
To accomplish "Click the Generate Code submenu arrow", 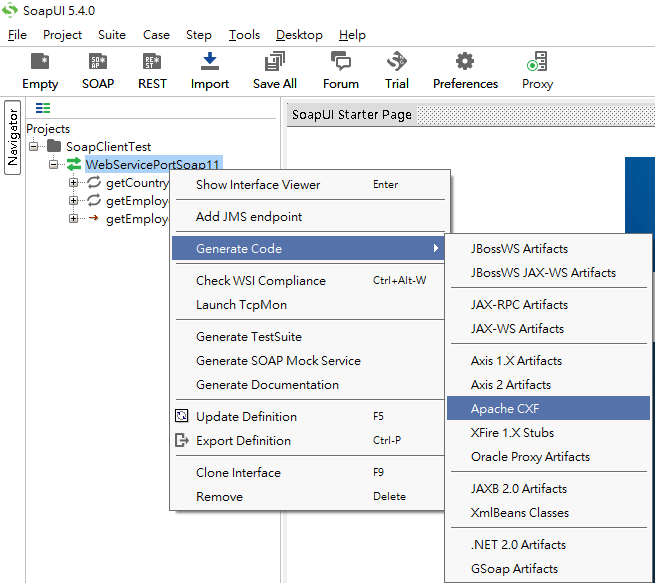I will pos(436,248).
